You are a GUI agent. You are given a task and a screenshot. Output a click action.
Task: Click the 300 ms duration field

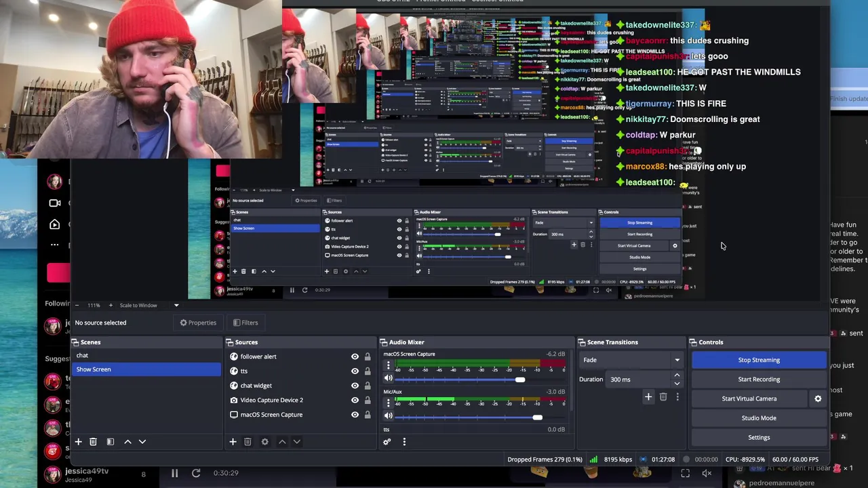point(638,380)
